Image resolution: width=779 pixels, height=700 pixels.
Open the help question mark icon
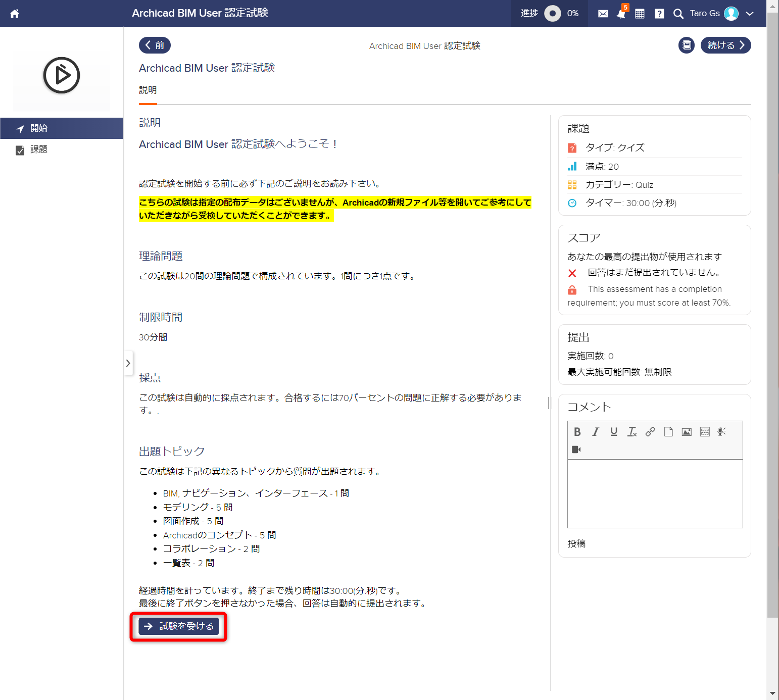[x=659, y=14]
